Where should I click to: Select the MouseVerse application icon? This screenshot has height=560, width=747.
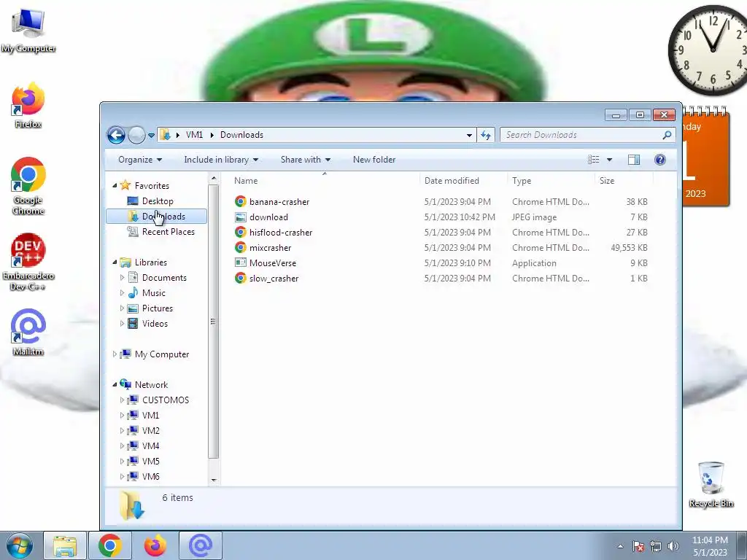click(x=241, y=262)
